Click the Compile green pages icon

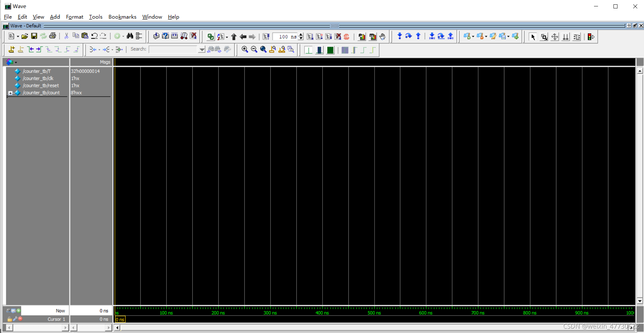[x=210, y=37]
